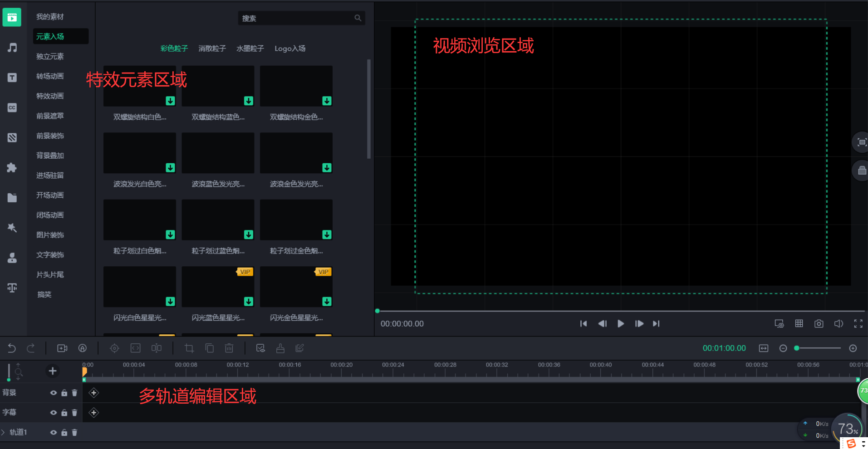
Task: Switch to the 消散粒子 tab
Action: [x=212, y=49]
